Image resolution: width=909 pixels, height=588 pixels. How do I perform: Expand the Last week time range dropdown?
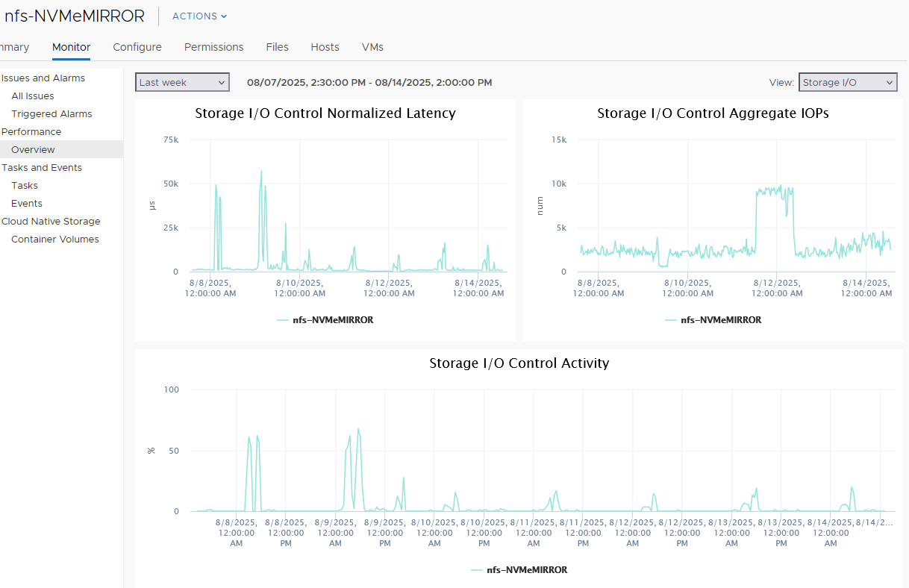(x=182, y=82)
